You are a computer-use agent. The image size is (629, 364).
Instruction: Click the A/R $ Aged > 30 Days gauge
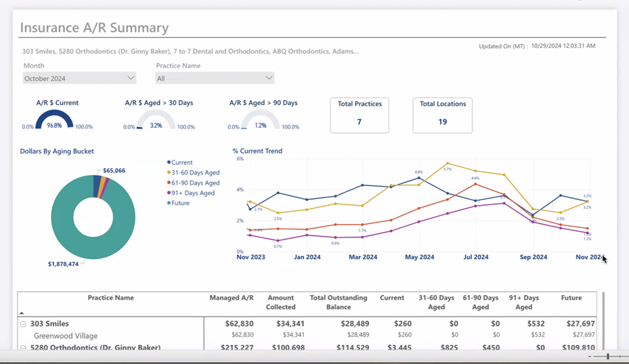pos(156,120)
